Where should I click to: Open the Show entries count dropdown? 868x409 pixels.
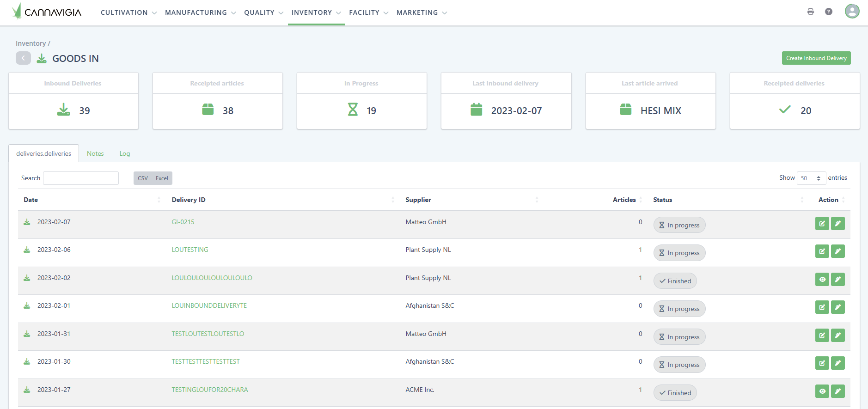(x=811, y=178)
